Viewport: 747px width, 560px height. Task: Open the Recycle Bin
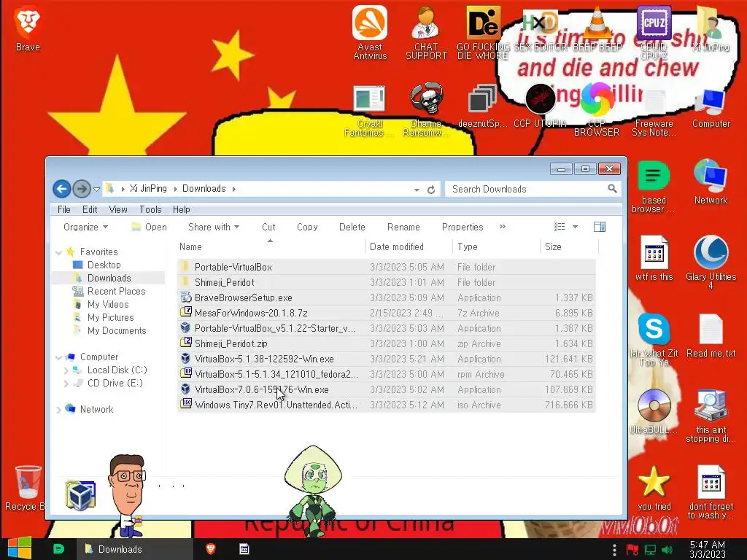(x=26, y=488)
